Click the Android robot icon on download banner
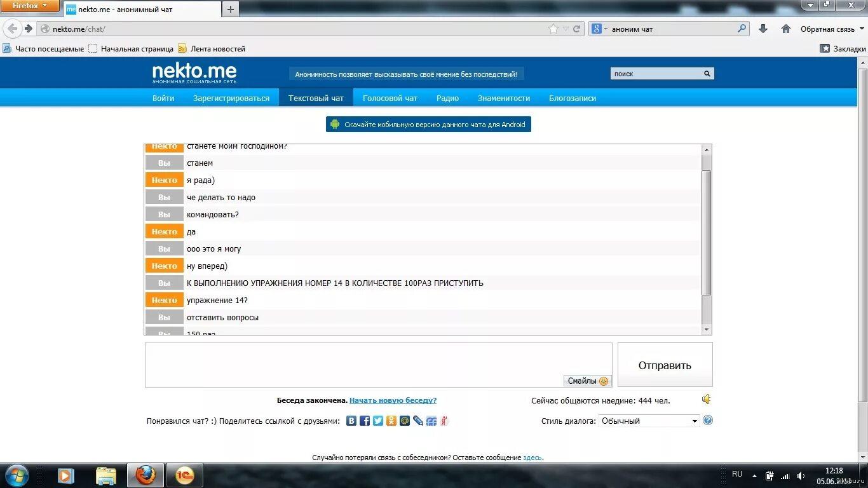This screenshot has width=868, height=488. tap(335, 125)
